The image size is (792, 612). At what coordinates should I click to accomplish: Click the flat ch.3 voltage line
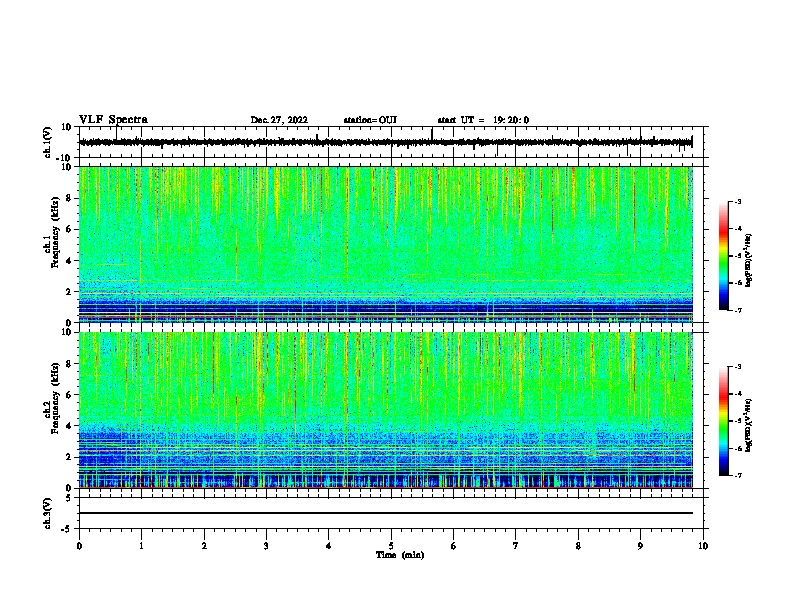click(386, 513)
